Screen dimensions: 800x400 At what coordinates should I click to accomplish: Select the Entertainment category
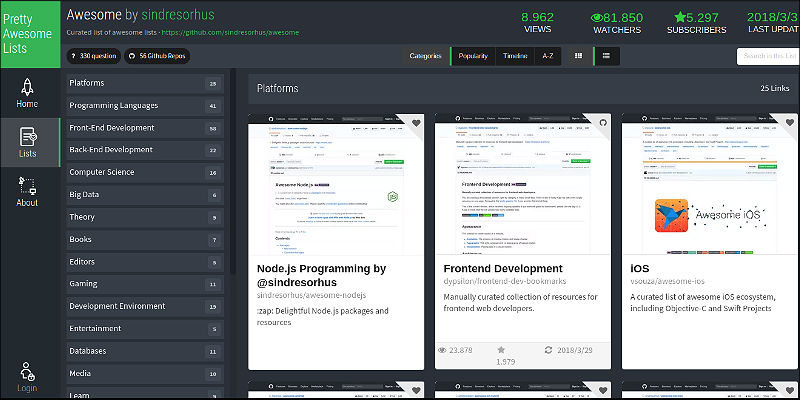click(145, 329)
